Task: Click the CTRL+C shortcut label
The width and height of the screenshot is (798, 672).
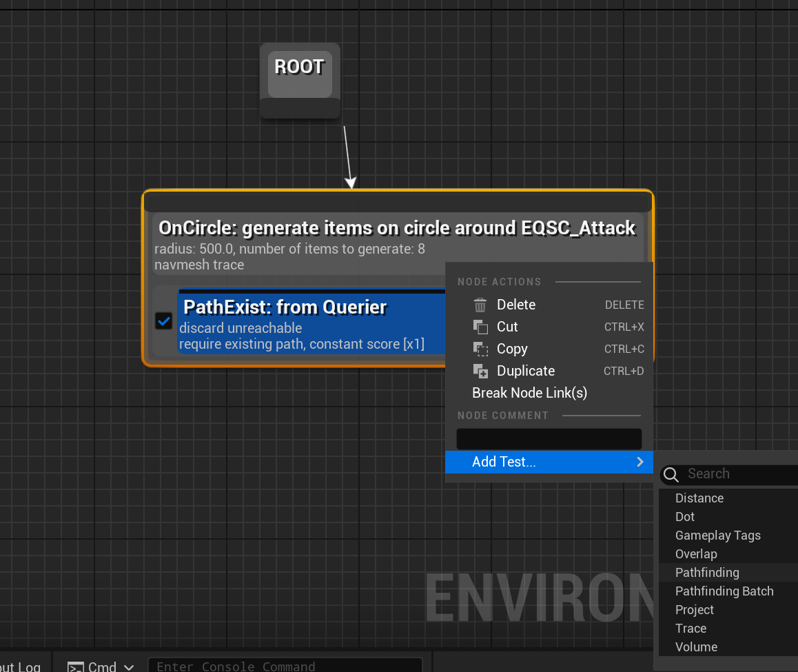Action: click(624, 349)
